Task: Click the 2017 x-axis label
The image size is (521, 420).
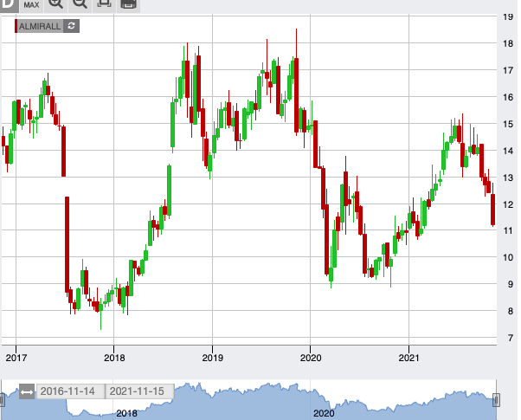Action: 16,358
